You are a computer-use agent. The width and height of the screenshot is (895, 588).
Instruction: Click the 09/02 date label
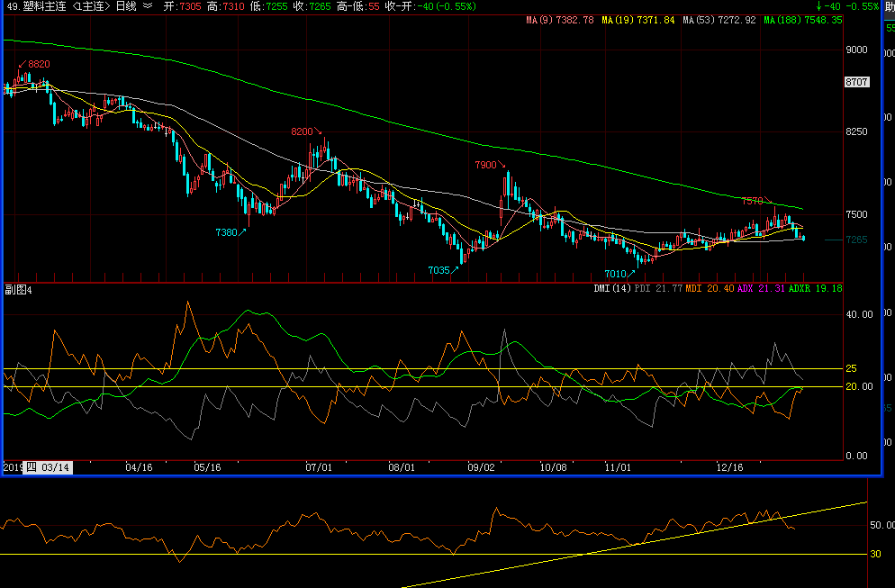[481, 467]
